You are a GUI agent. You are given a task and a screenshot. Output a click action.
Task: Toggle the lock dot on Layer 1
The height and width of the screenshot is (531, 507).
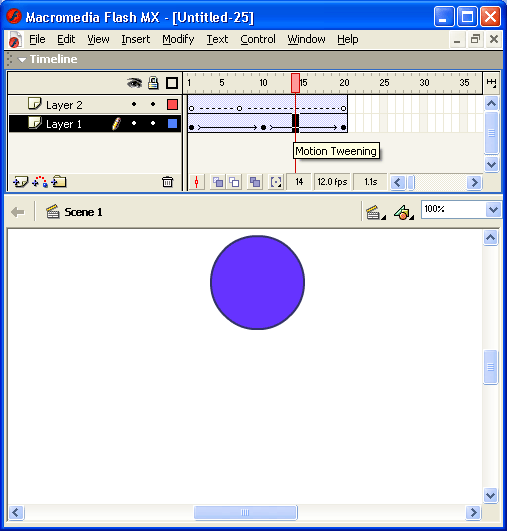[153, 123]
